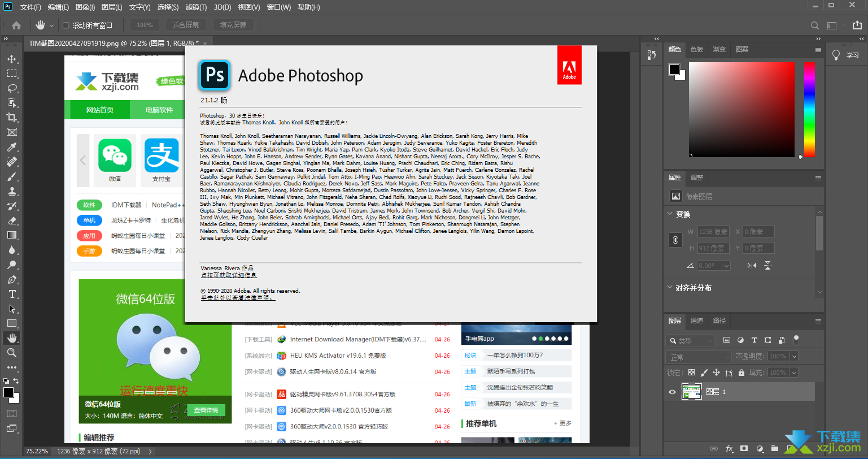
Task: Toggle filter for type layers
Action: 754,340
